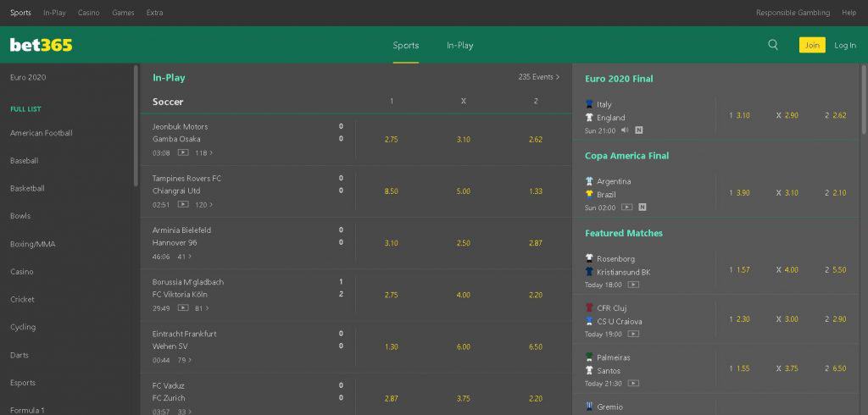Open Casino in top menu bar

coord(88,13)
